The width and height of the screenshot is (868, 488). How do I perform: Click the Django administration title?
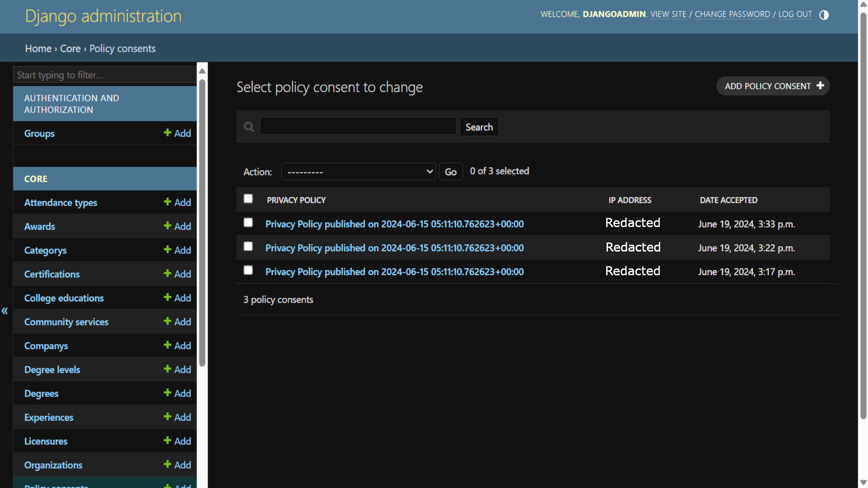103,16
